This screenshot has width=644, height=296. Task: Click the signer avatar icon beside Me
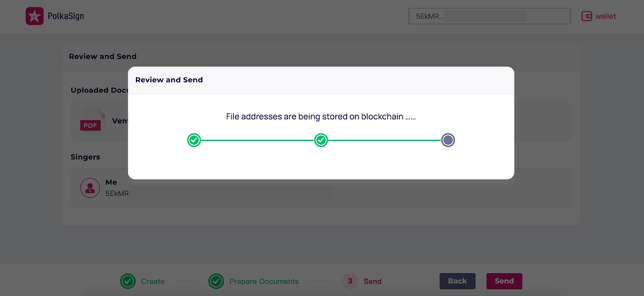pos(91,187)
